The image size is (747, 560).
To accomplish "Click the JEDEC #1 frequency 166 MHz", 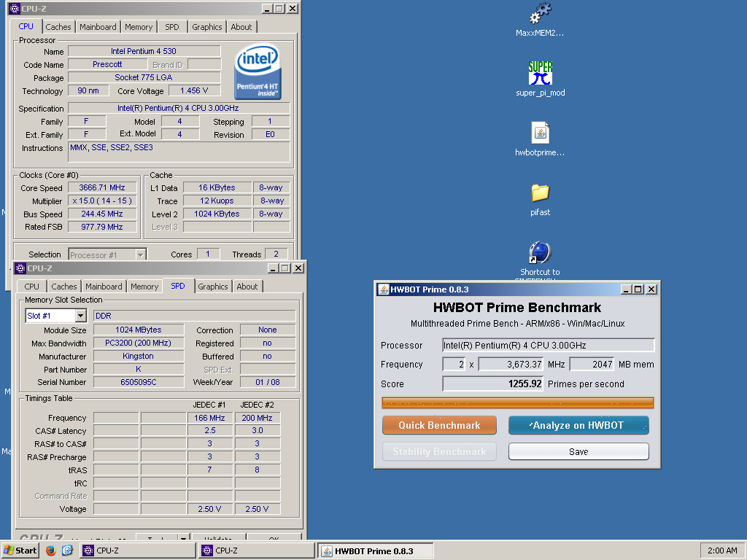I will [x=209, y=418].
